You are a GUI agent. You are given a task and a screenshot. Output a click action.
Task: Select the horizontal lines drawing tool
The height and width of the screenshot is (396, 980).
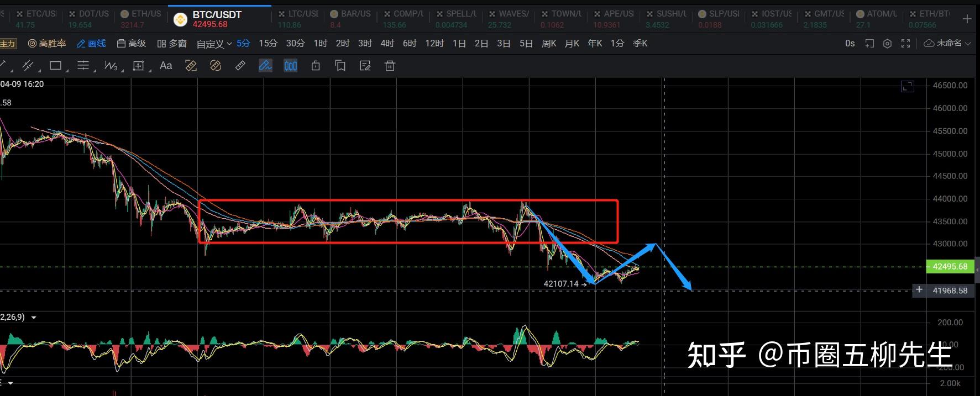click(x=83, y=66)
